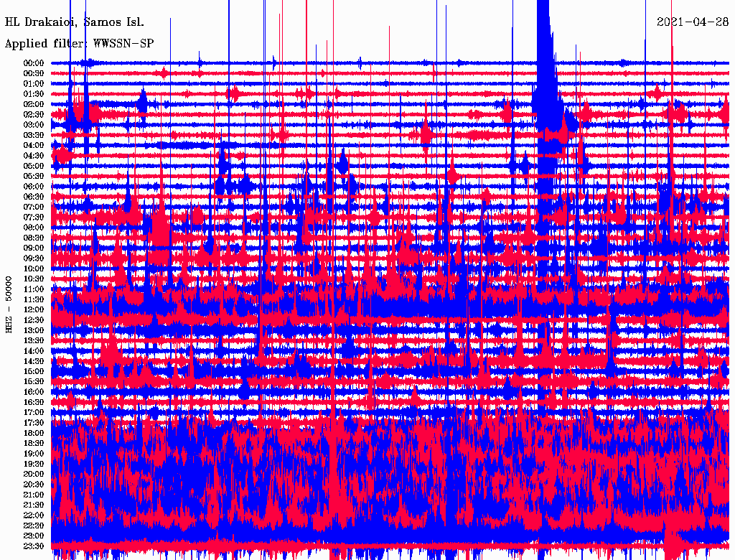This screenshot has width=735, height=560.
Task: Click the date label "2021-04-28"
Action: tap(693, 22)
